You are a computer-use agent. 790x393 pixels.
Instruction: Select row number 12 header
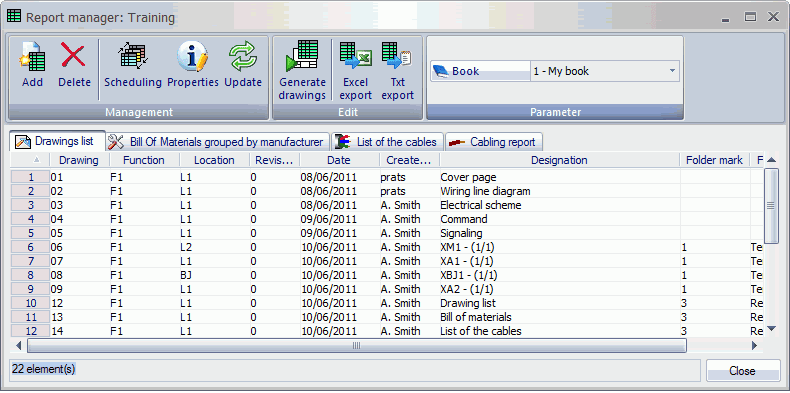tap(30, 331)
